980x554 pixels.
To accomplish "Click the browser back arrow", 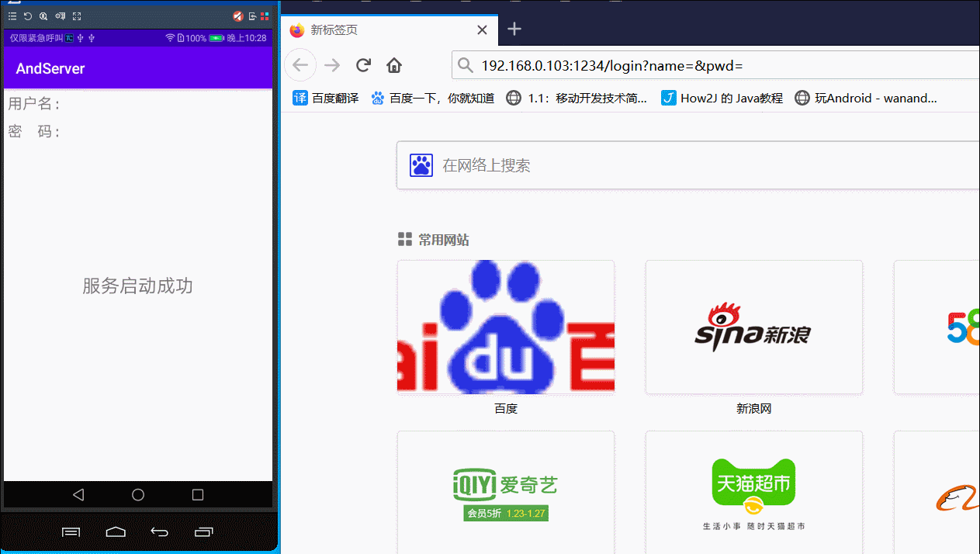I will click(300, 64).
